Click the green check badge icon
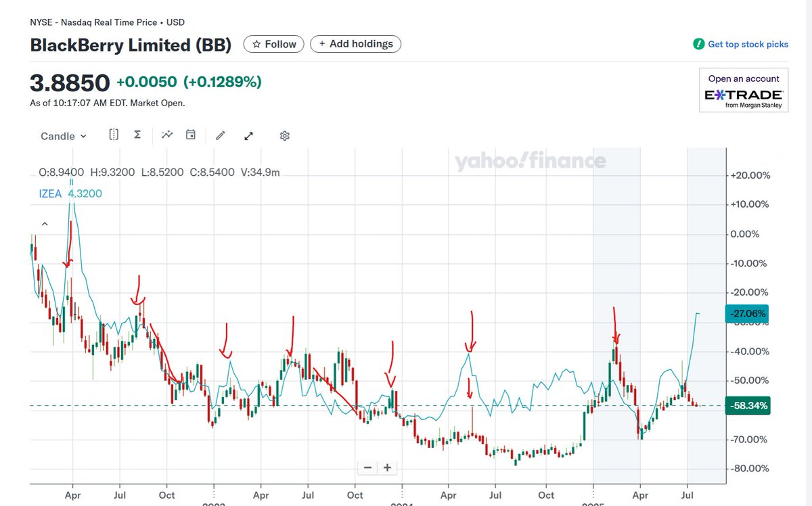Screen dimensions: 812x506 pos(698,44)
